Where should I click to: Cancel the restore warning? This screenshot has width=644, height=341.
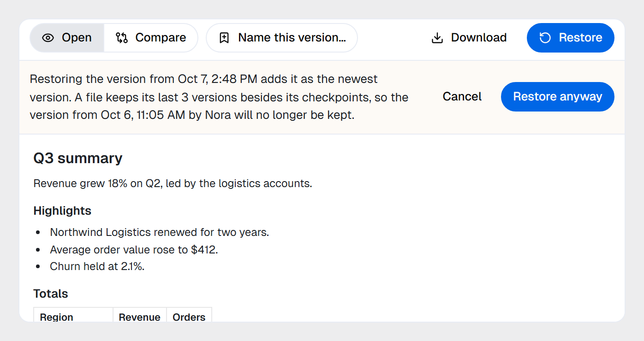[x=462, y=97]
